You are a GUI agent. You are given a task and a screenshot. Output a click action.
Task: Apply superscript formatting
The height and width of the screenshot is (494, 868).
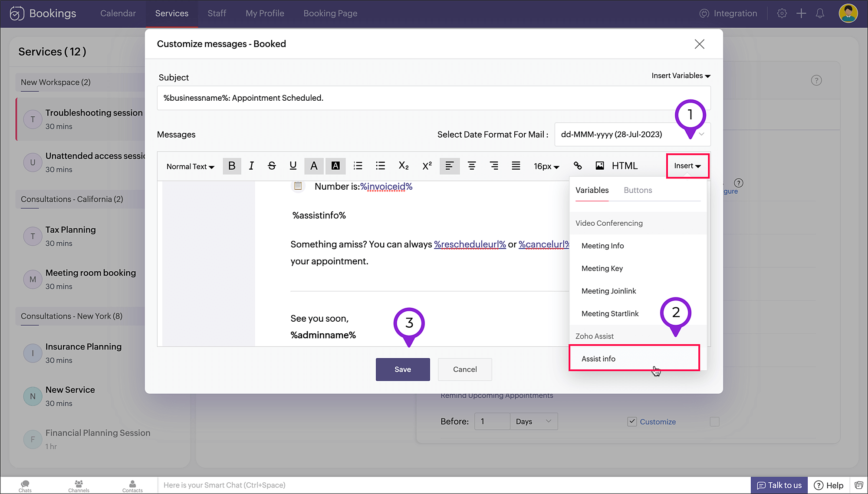point(427,166)
